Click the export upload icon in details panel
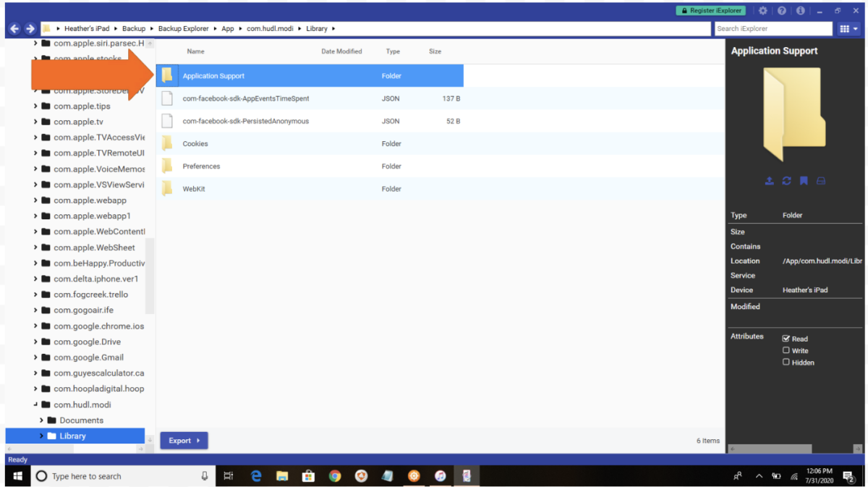This screenshot has width=868, height=487. point(769,181)
